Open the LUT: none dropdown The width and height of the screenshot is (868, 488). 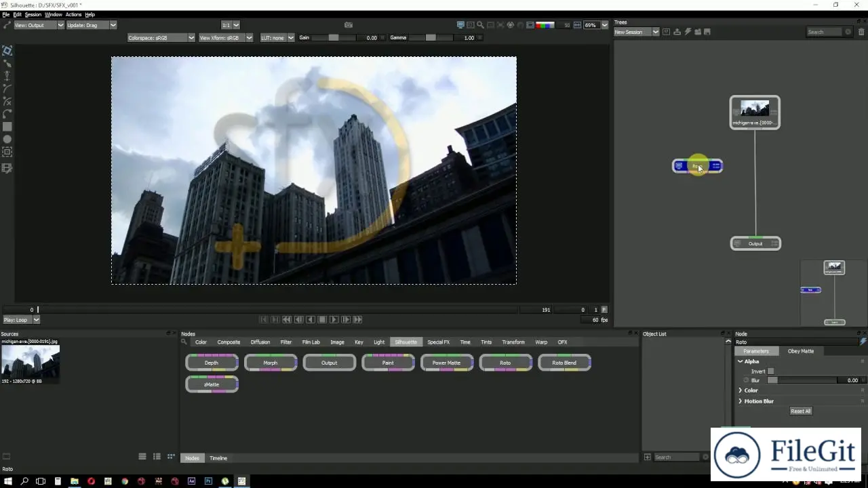tap(277, 38)
